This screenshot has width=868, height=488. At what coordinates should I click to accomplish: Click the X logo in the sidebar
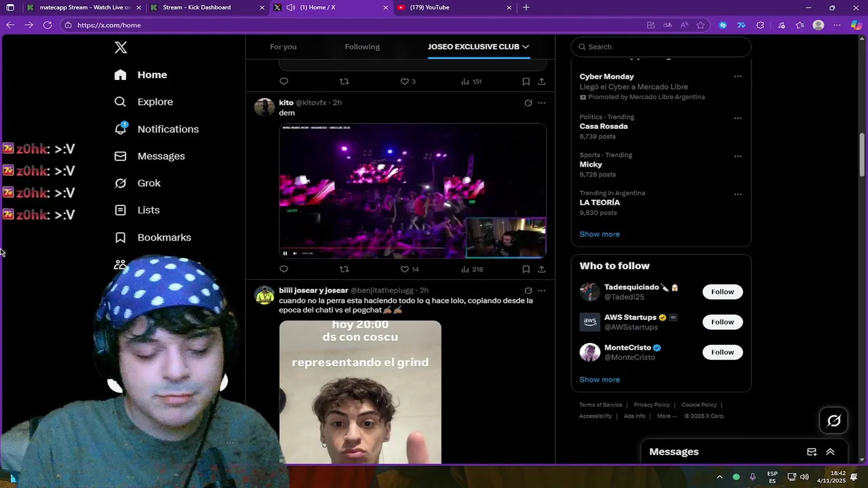pos(121,47)
